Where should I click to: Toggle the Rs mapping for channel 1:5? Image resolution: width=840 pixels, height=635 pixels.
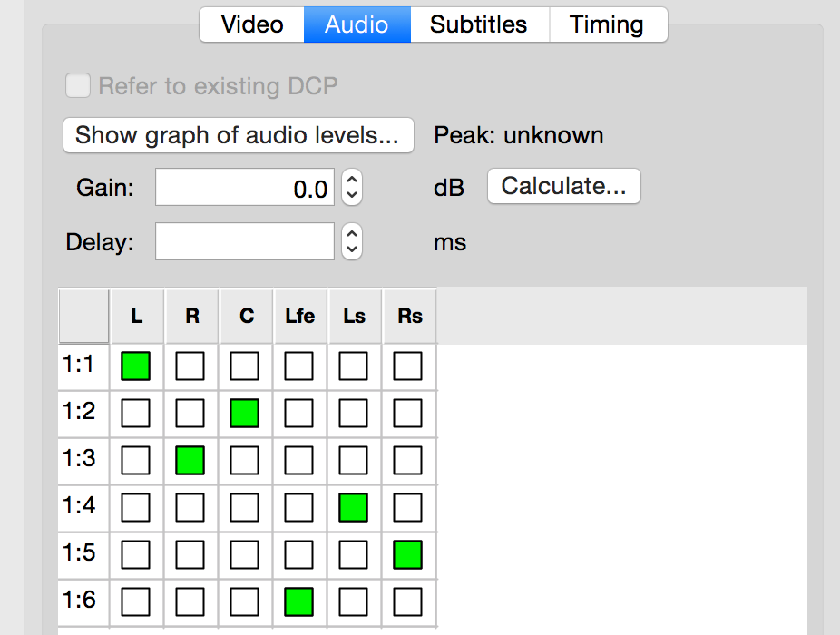tap(407, 554)
